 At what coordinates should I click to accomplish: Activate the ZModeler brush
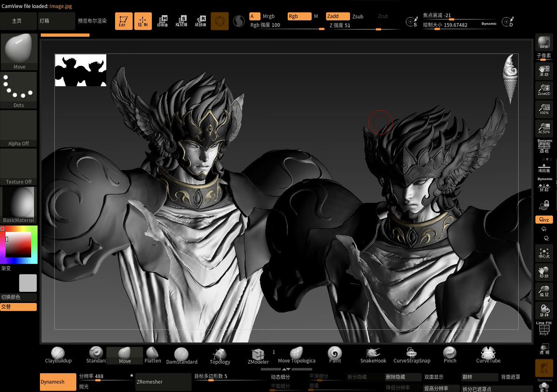pyautogui.click(x=258, y=356)
